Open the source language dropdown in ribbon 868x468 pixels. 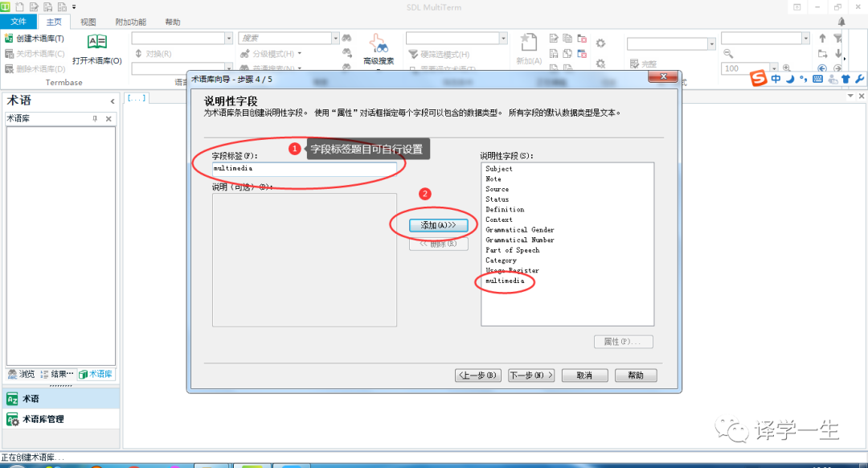[x=228, y=38]
